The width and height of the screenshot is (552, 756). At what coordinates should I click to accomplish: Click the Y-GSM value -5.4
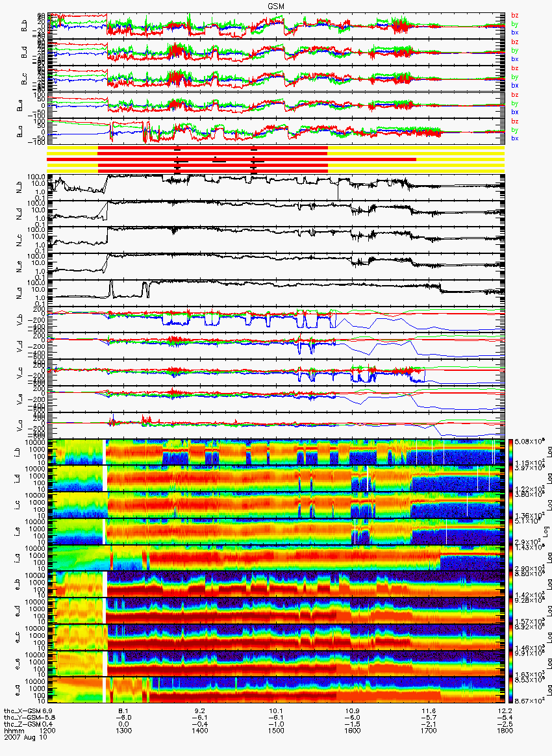coord(505,718)
